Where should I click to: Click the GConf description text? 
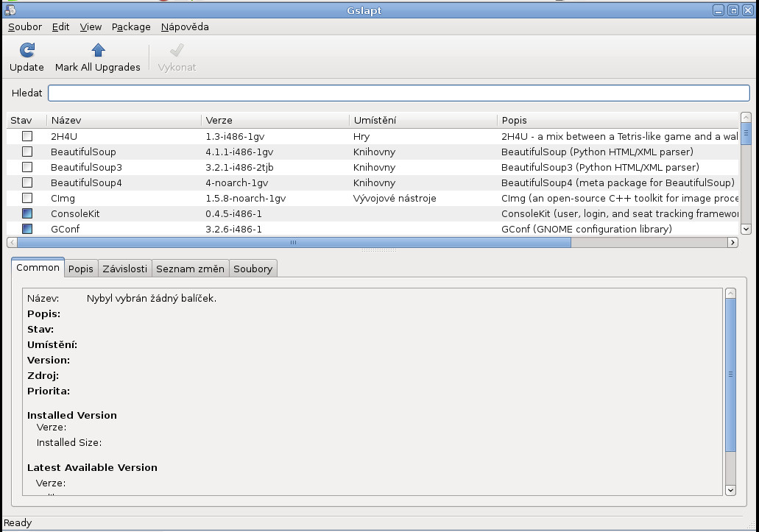(x=587, y=230)
